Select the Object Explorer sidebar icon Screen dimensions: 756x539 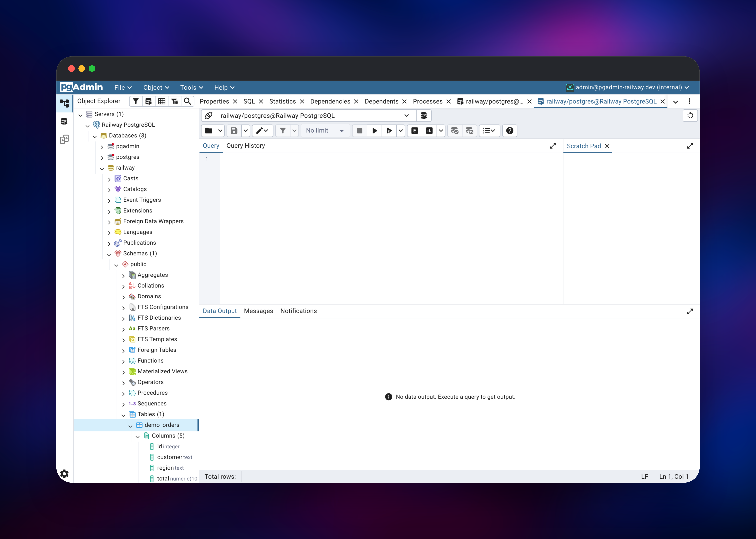pyautogui.click(x=64, y=103)
